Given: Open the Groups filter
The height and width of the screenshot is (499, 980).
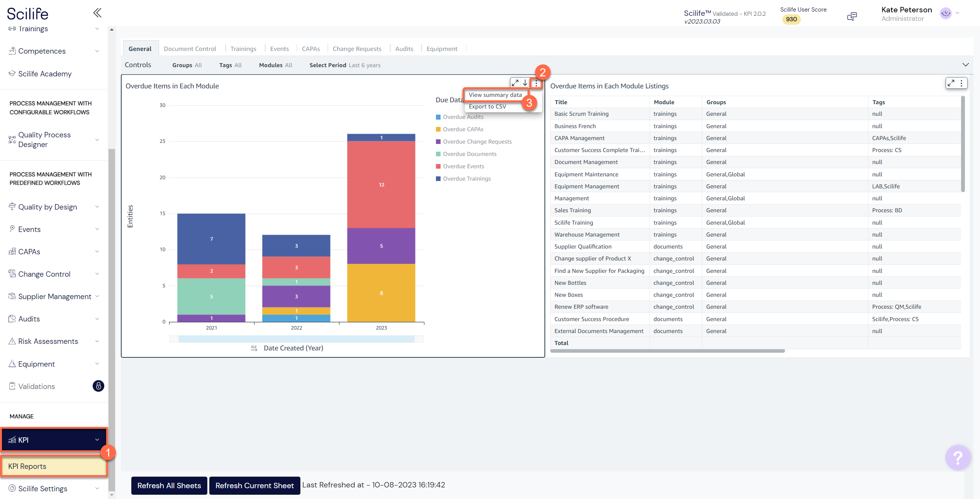Looking at the screenshot, I should (187, 65).
